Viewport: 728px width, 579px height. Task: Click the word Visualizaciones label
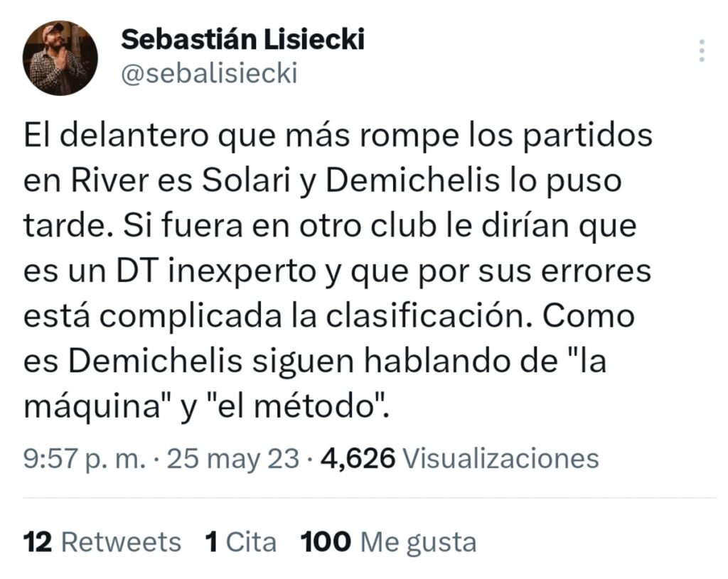pos(501,458)
